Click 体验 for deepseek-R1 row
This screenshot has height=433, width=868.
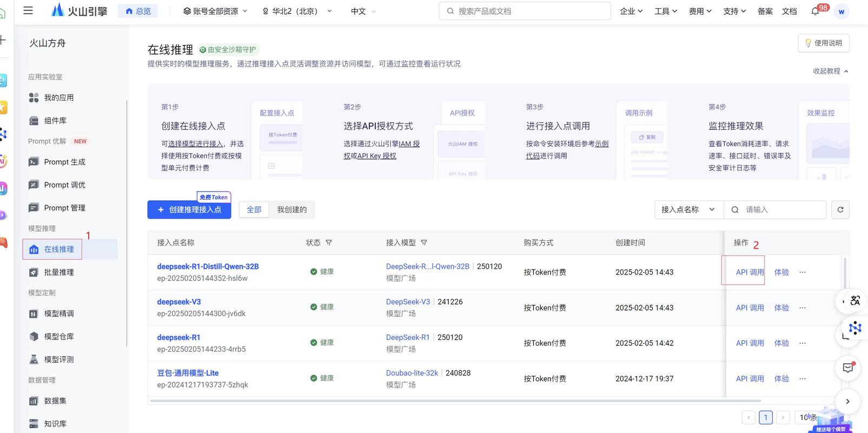(x=781, y=343)
